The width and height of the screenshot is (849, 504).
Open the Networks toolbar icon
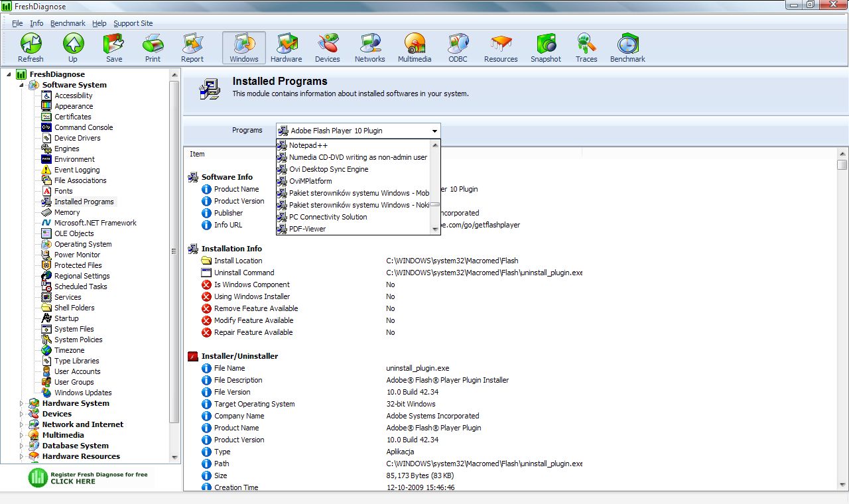point(370,48)
